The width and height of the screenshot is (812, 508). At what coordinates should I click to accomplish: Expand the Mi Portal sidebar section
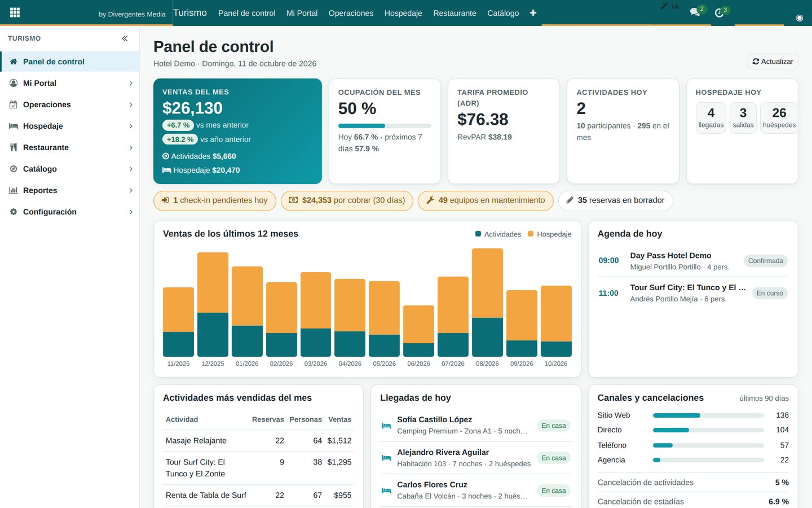pyautogui.click(x=131, y=83)
